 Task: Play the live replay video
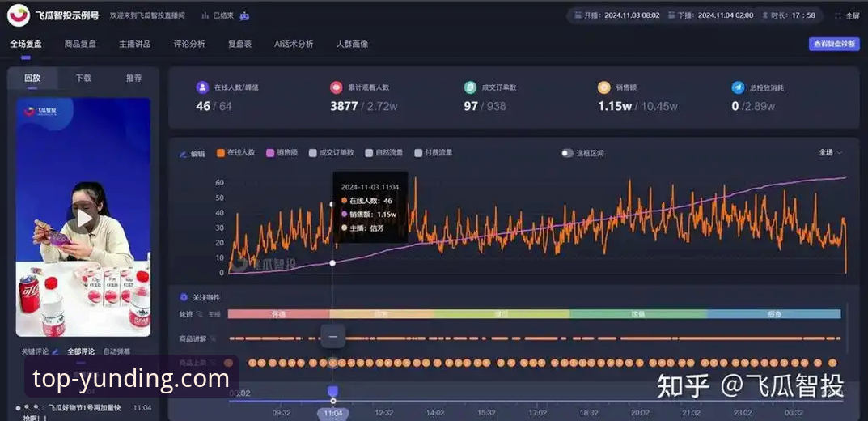point(84,218)
